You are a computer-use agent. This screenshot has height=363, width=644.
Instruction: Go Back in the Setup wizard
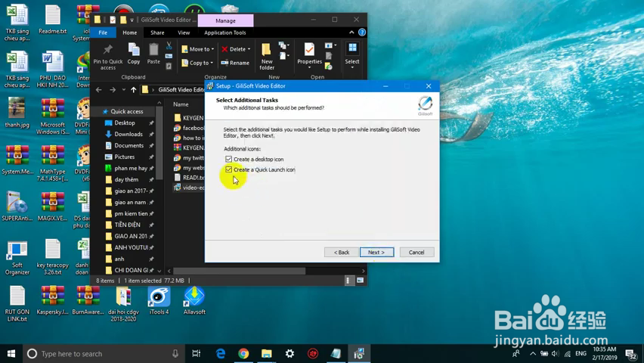pyautogui.click(x=341, y=252)
